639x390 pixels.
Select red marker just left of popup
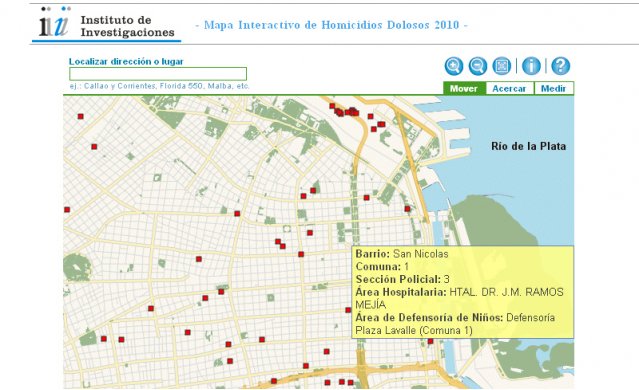click(348, 310)
